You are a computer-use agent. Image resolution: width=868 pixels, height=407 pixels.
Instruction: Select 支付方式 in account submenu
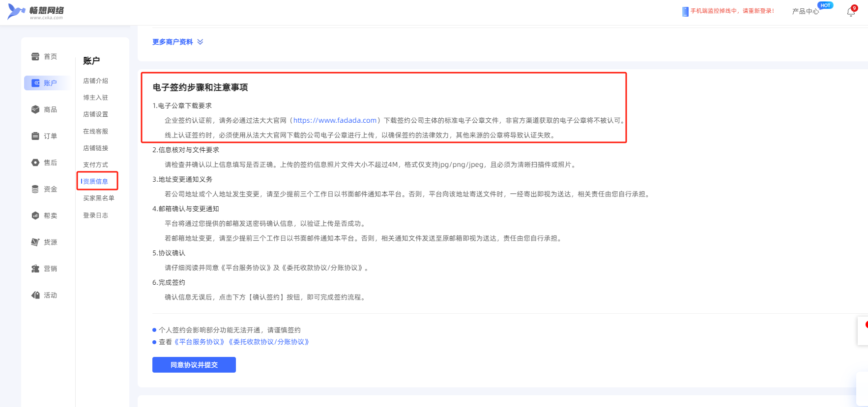(95, 164)
